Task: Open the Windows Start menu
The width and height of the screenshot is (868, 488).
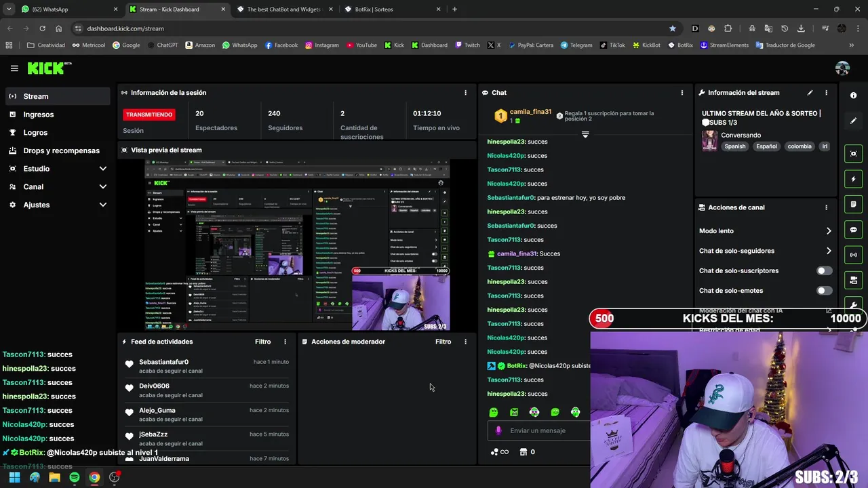Action: click(x=14, y=477)
